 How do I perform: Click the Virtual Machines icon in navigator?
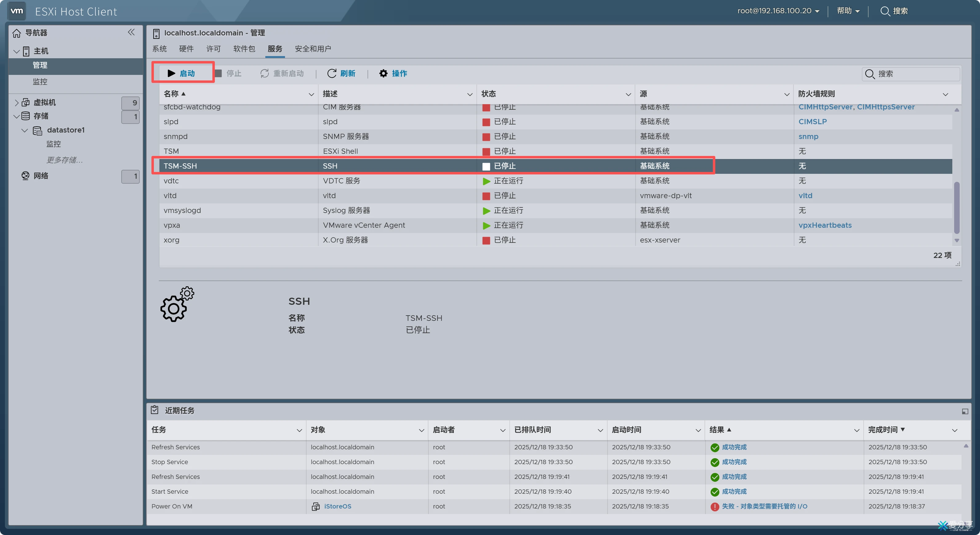(x=26, y=102)
